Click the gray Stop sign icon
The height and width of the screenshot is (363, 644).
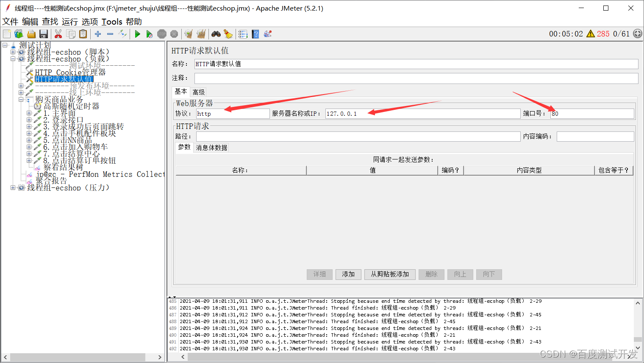point(162,34)
